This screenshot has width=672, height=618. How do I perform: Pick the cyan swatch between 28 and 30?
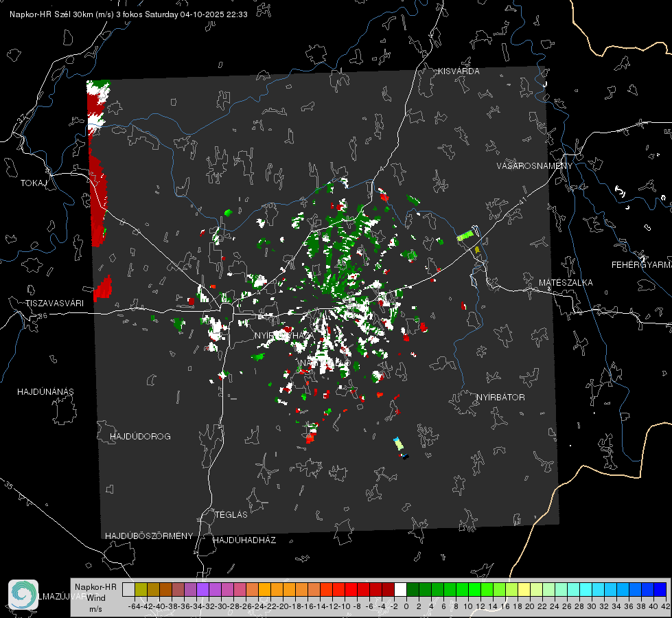pos(586,589)
